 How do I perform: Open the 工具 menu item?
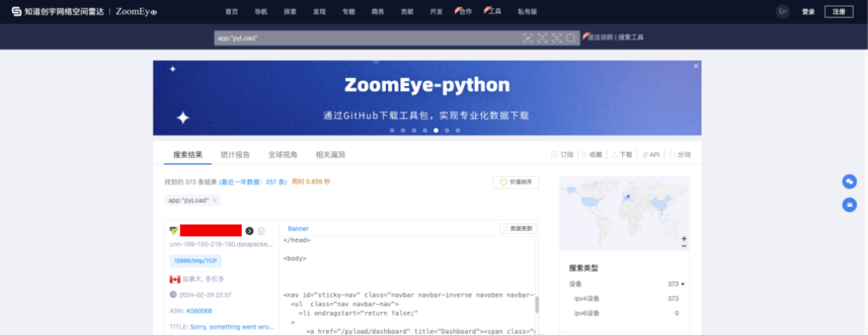click(494, 11)
